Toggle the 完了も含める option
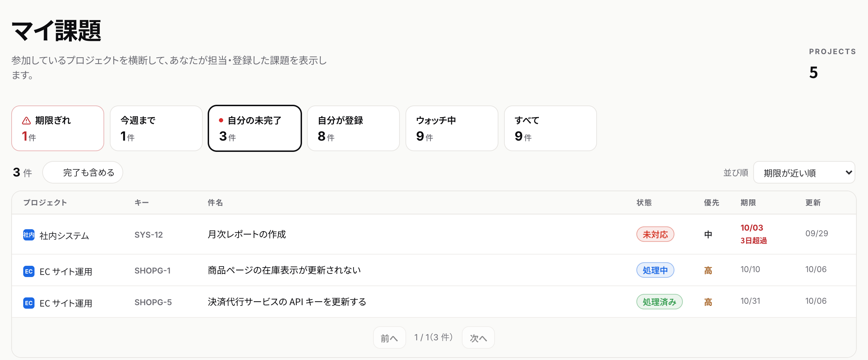The image size is (868, 360). pos(83,172)
